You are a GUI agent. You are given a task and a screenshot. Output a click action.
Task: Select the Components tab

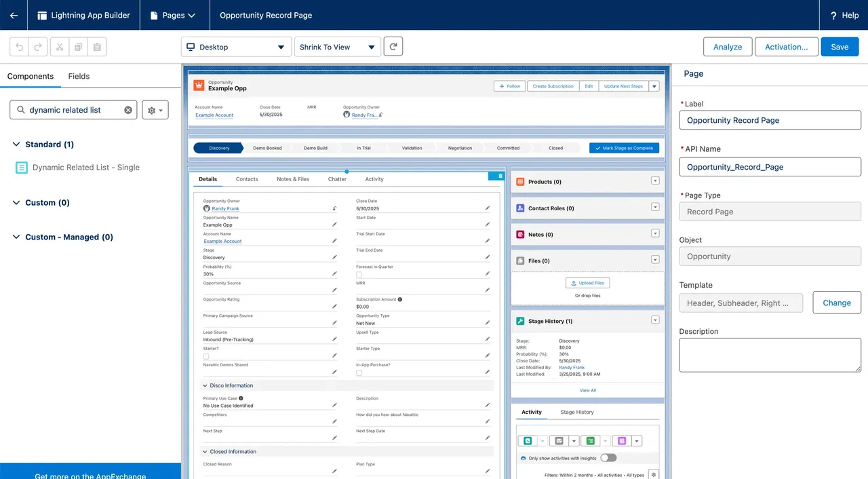31,76
